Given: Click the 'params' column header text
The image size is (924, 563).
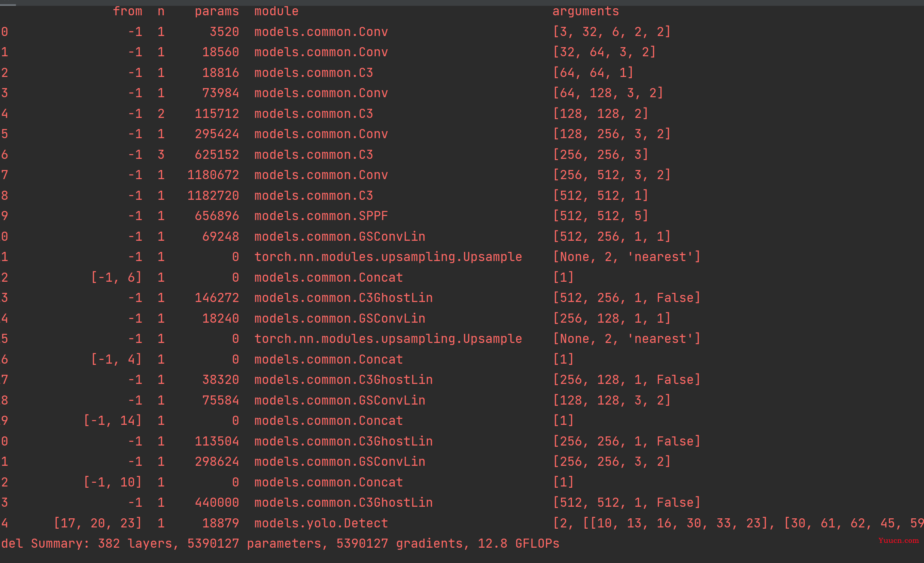Looking at the screenshot, I should [217, 11].
